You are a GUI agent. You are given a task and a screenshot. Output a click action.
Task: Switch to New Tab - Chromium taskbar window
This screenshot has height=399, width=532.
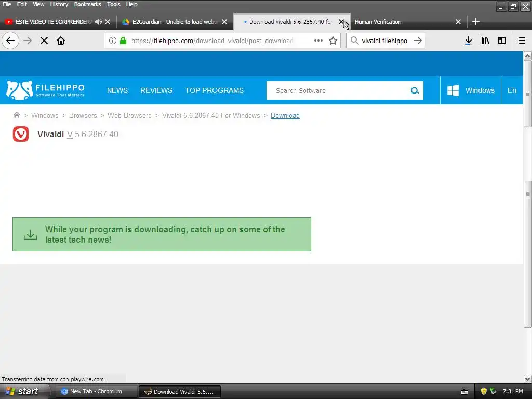pos(96,392)
